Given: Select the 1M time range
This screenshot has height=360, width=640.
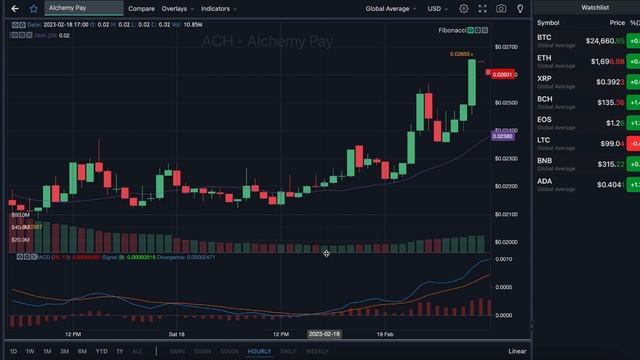Looking at the screenshot, I should pos(47,351).
